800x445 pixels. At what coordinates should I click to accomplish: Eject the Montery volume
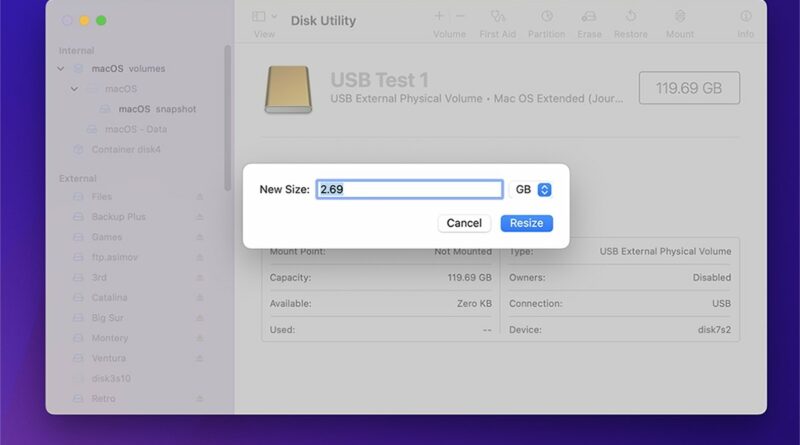(x=200, y=338)
